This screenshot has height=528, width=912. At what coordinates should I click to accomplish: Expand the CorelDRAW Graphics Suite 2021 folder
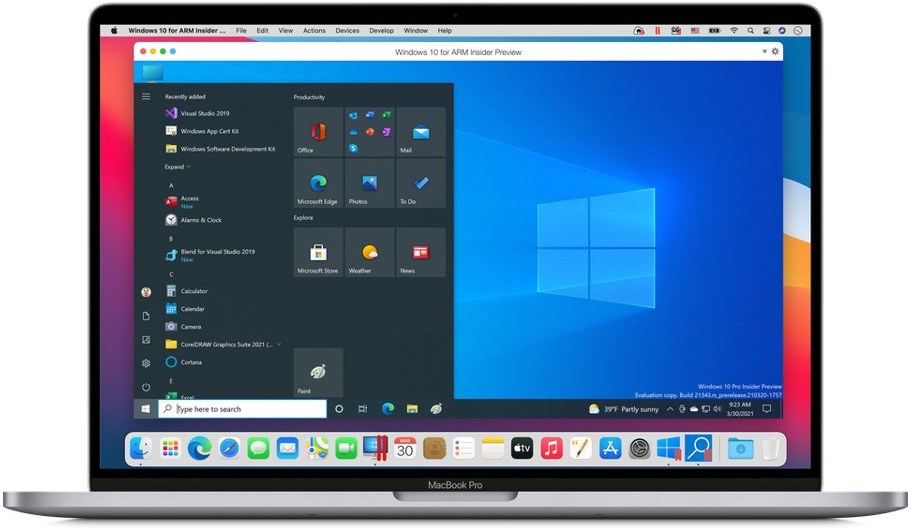tap(278, 344)
